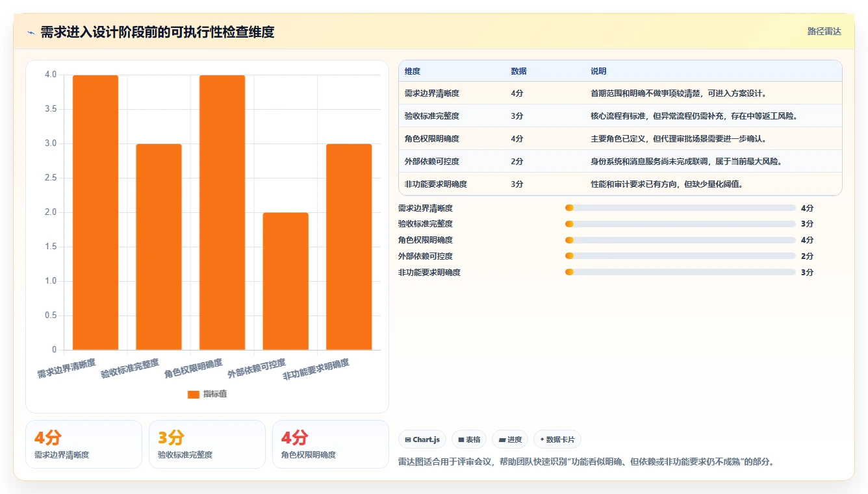868x494 pixels.
Task: Click the 2分 value beside progress bars
Action: pos(807,256)
